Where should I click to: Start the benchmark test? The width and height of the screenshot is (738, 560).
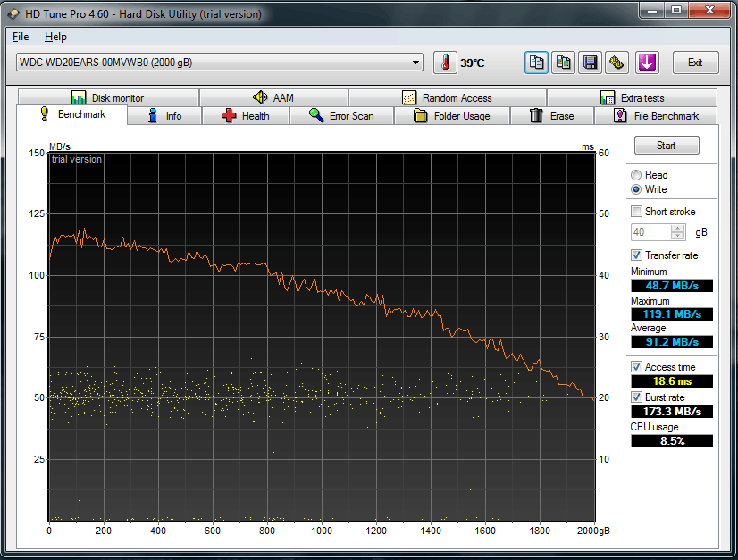667,146
